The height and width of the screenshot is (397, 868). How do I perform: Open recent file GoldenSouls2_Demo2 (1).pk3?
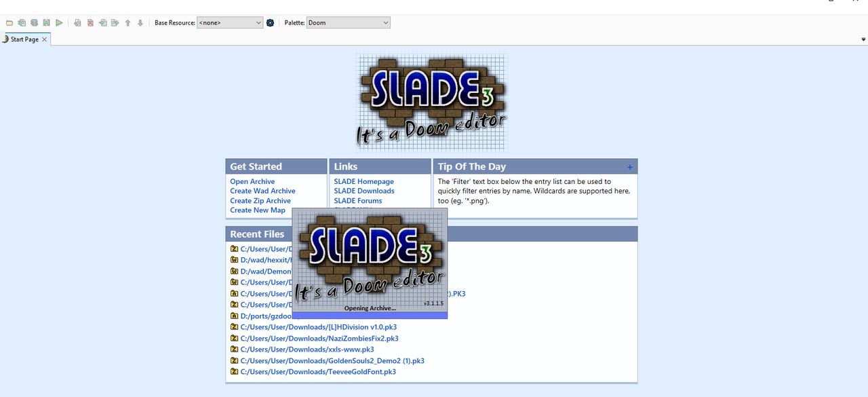point(332,360)
